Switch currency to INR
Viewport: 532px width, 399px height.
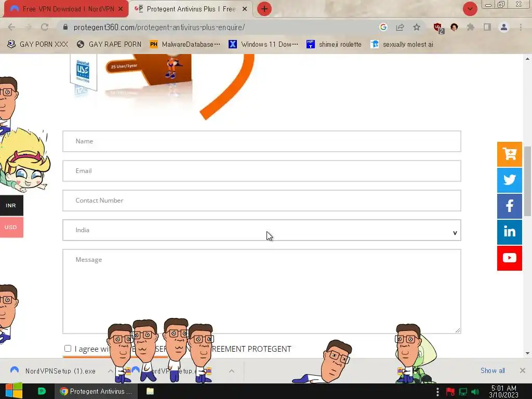11,205
